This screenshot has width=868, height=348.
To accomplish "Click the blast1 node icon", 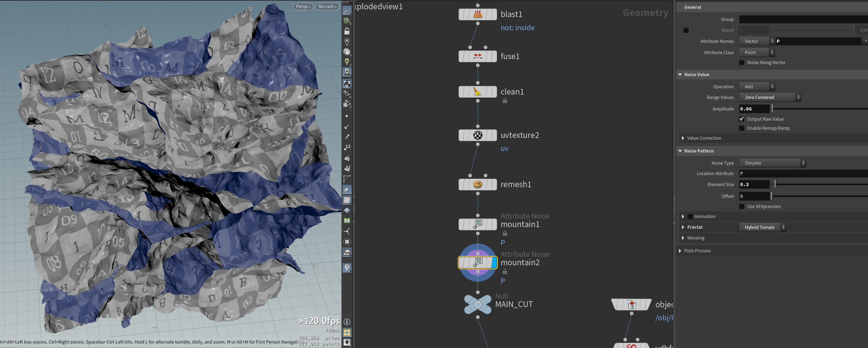I will pyautogui.click(x=478, y=14).
